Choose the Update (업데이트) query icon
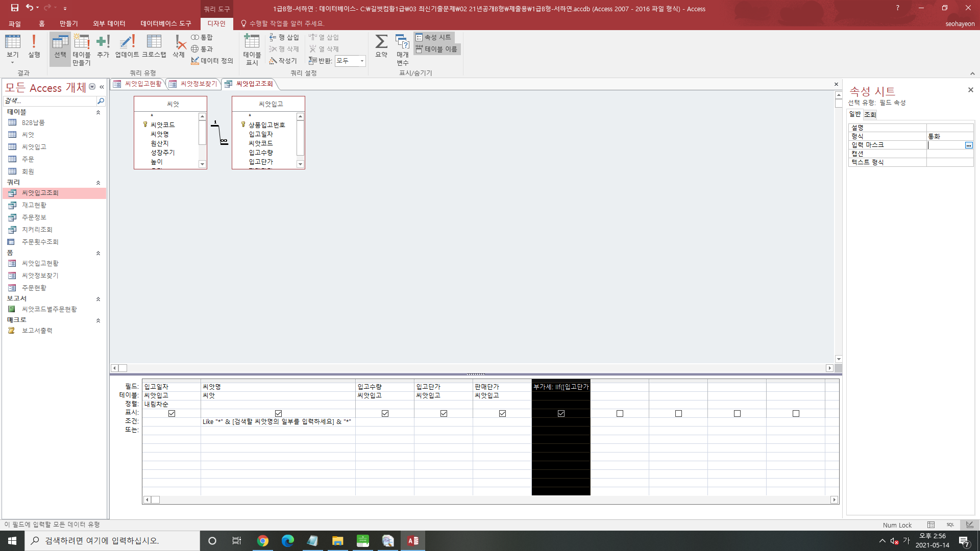The width and height of the screenshot is (980, 551). click(127, 46)
